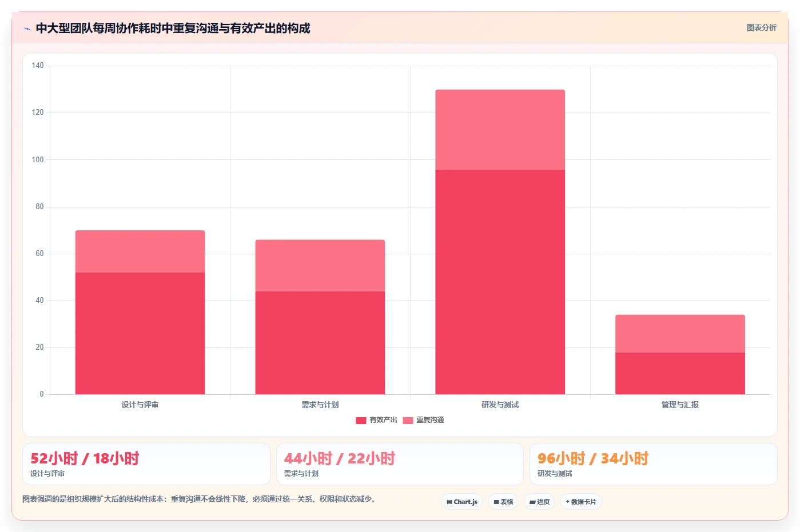The image size is (800, 532).
Task: Select the 数据卡片 tag
Action: pyautogui.click(x=581, y=502)
